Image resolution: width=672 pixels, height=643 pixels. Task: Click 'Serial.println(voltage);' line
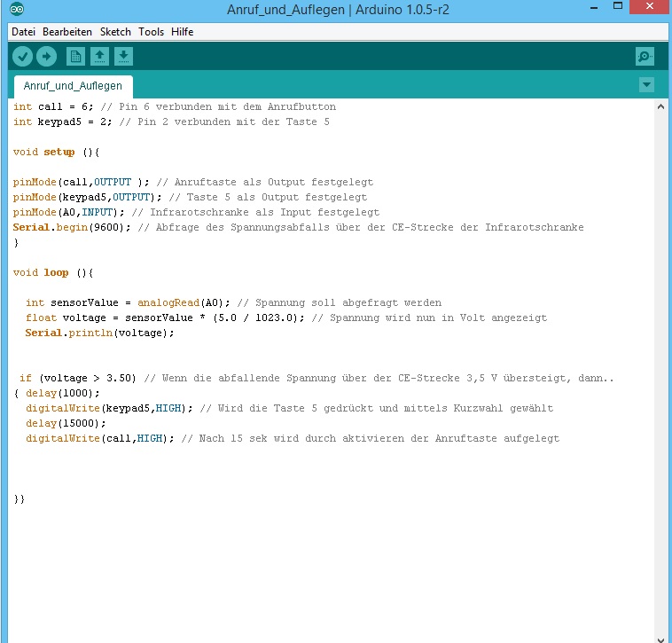click(99, 333)
